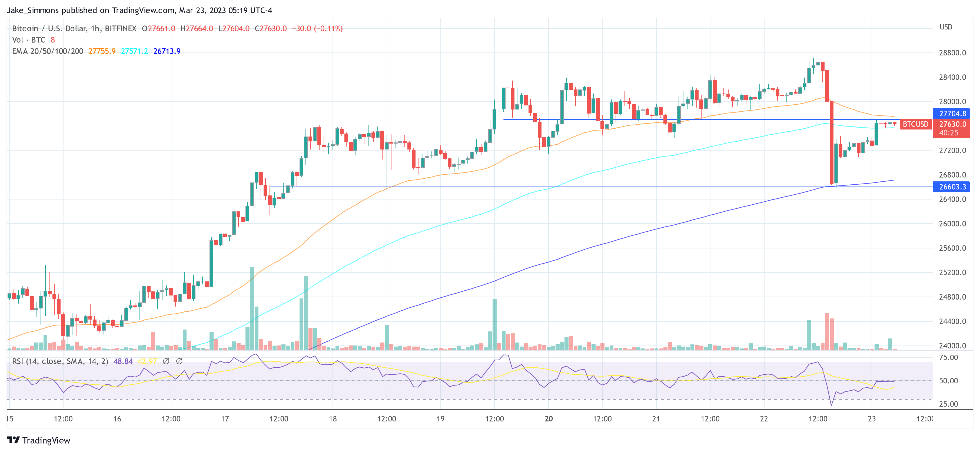
Task: Click the Bitcoin / U.S. Dollar, 1h, BITFINEX title
Action: tap(74, 29)
